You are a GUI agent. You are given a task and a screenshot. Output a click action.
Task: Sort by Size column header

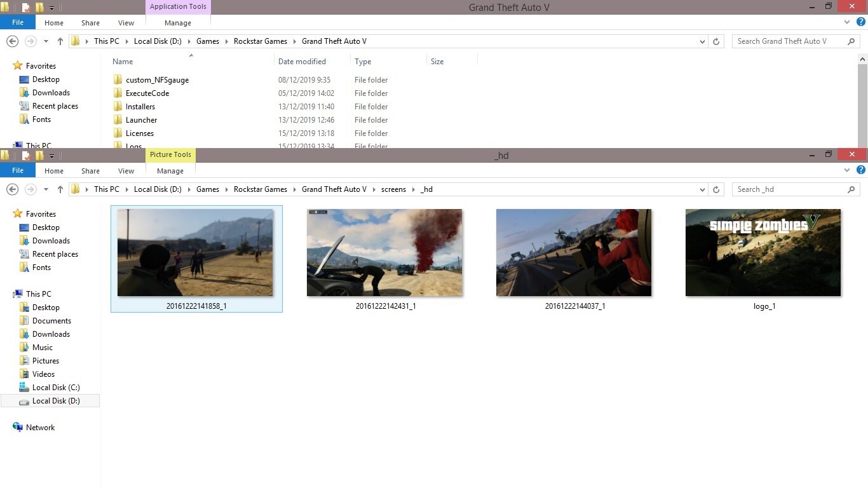click(437, 62)
